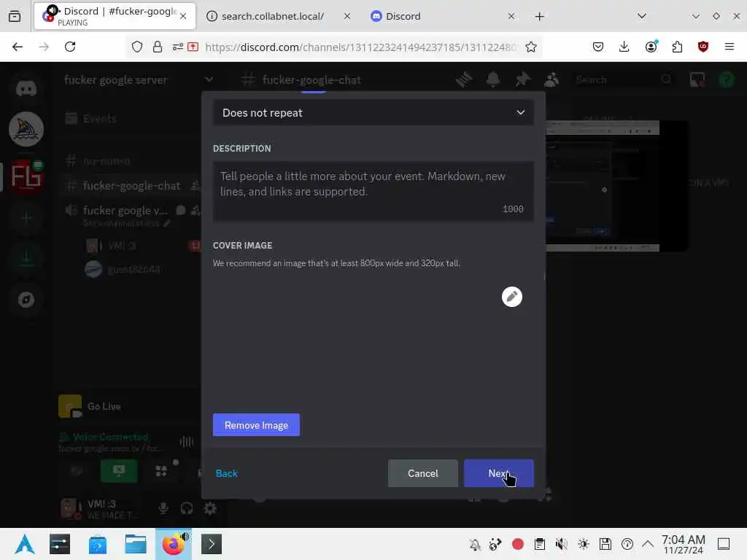Reload the current page

70,47
